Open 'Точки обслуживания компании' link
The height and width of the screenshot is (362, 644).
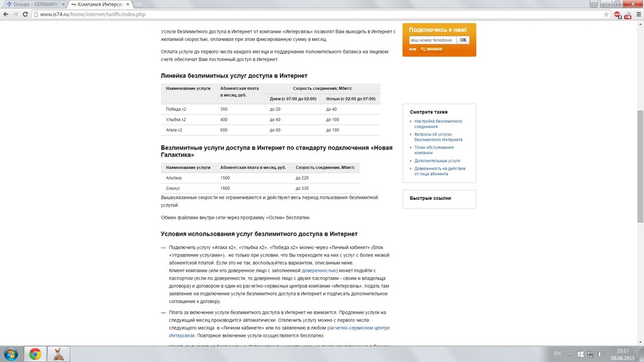(434, 150)
